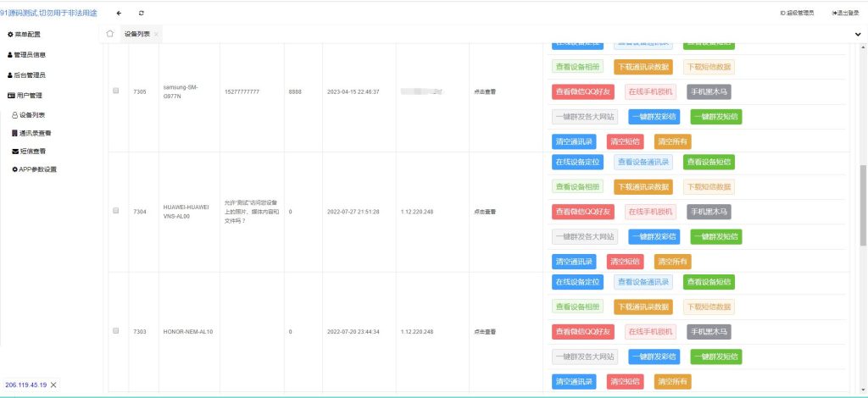The width and height of the screenshot is (868, 398).
Task: Click the device name samsung-SM-G977N
Action: click(x=181, y=91)
